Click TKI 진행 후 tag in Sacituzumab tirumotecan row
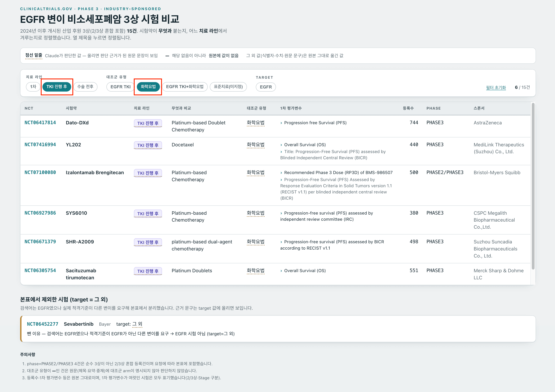Image resolution: width=555 pixels, height=392 pixels. [148, 271]
